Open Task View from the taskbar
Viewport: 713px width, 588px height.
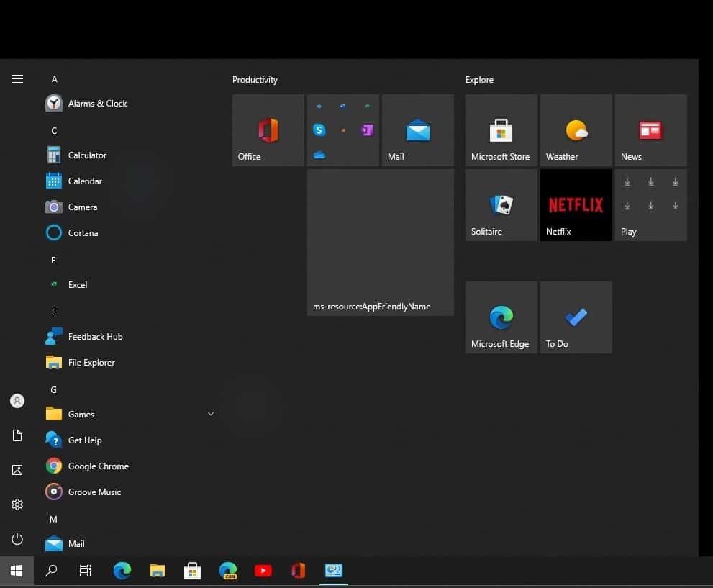click(85, 570)
